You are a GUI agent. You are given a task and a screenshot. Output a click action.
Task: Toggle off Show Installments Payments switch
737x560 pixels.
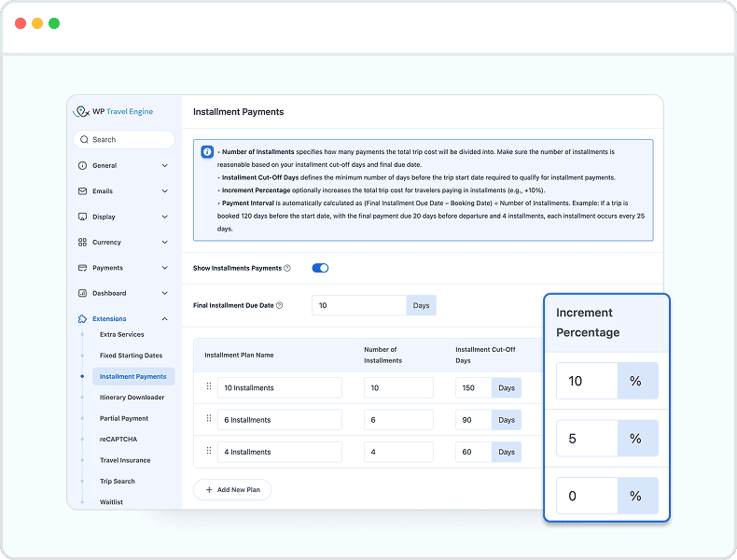(320, 268)
